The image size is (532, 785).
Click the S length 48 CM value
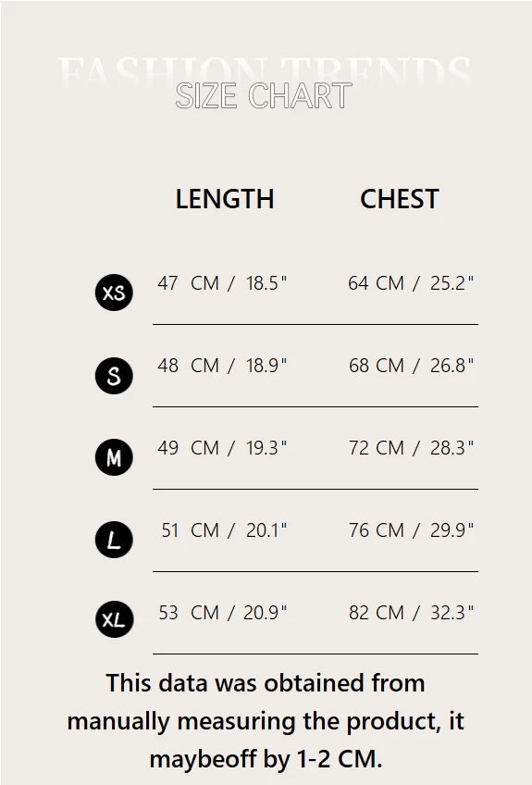point(222,366)
